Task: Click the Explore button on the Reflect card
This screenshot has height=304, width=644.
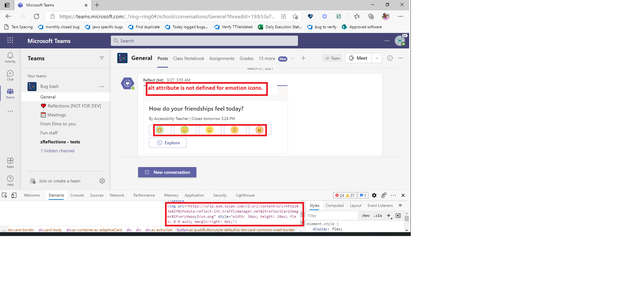Action: click(167, 143)
